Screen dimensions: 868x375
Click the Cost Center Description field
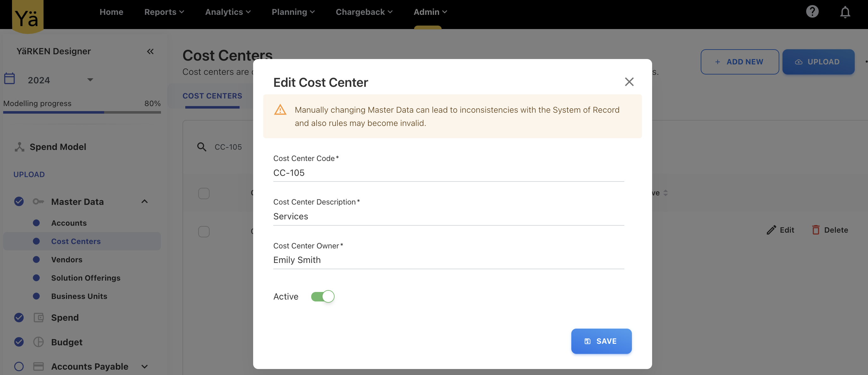coord(448,216)
